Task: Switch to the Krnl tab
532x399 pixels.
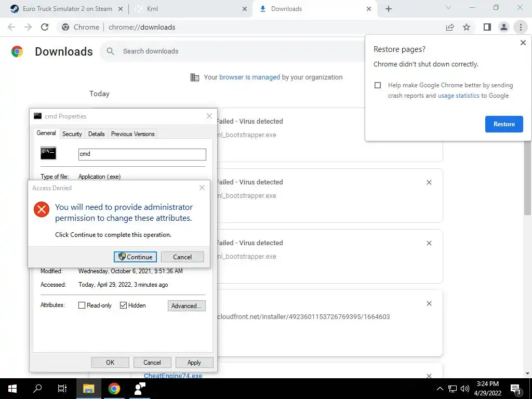Action: (190, 9)
